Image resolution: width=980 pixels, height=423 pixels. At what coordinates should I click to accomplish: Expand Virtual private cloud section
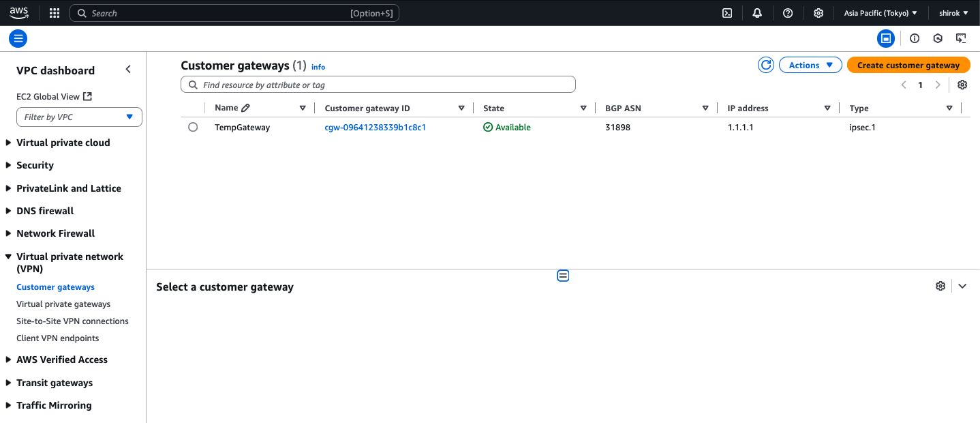coord(8,143)
